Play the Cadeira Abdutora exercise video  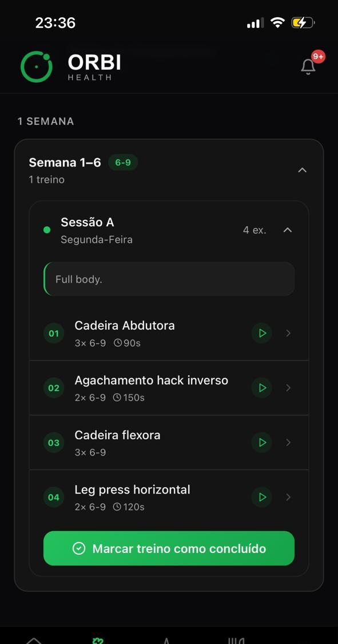(262, 333)
